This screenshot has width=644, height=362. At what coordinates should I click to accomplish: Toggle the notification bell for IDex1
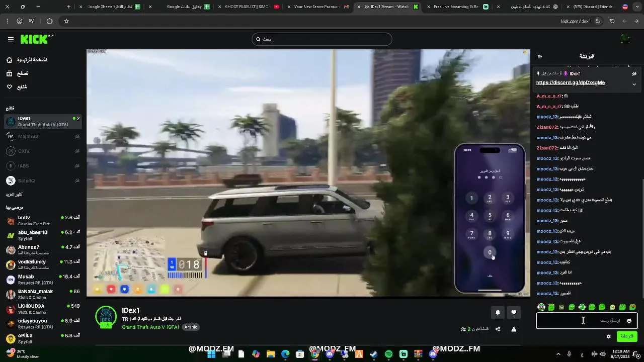(x=498, y=312)
